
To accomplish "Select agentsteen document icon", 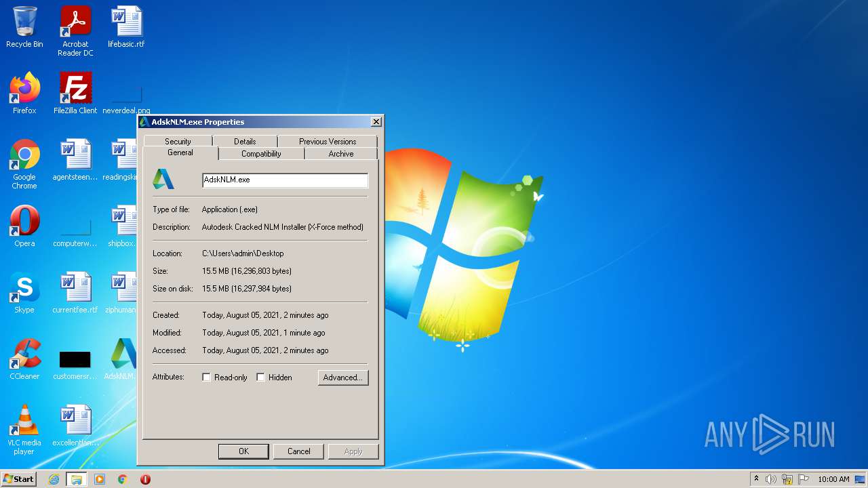I will coord(75,160).
